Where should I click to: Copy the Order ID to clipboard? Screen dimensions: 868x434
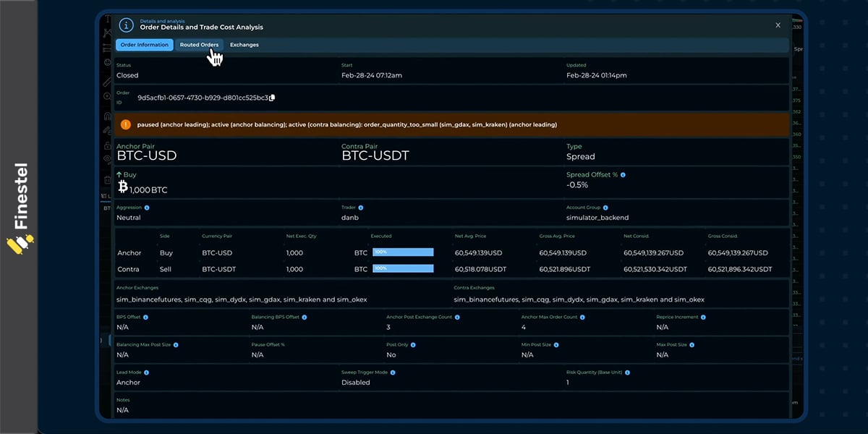(272, 98)
